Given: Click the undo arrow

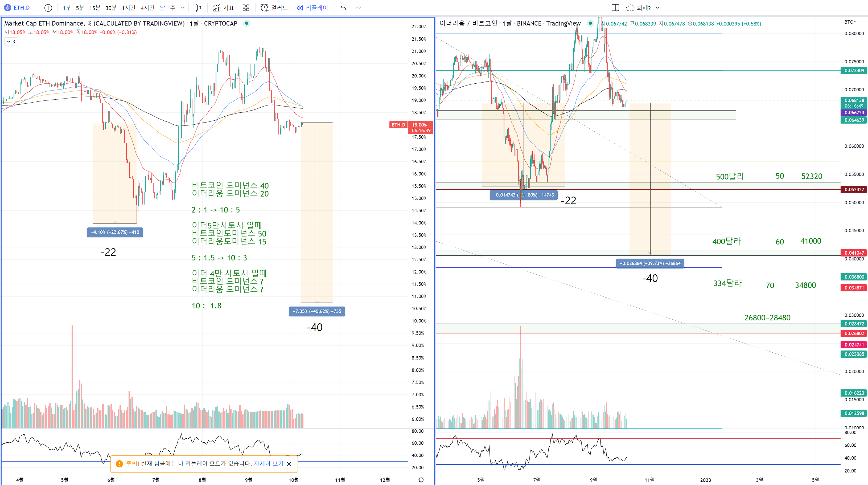Looking at the screenshot, I should (343, 8).
